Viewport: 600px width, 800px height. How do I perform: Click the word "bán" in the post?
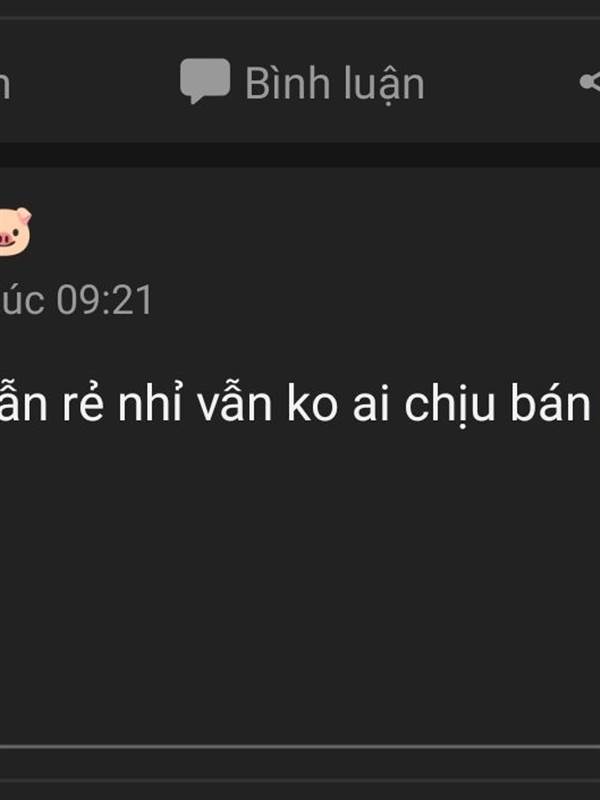551,404
